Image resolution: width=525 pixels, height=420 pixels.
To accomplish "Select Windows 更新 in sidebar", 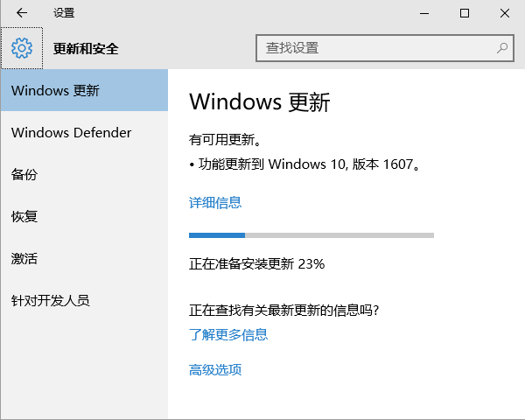I will pos(84,90).
